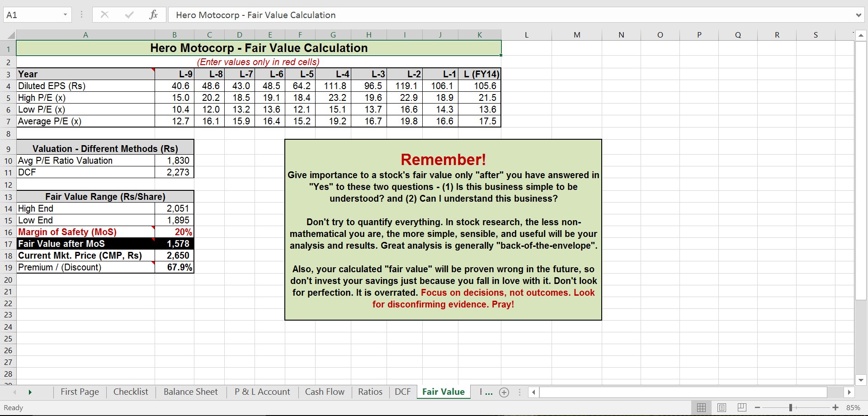This screenshot has width=868, height=416.
Task: Select the Margin of Safety 20% cell
Action: pyautogui.click(x=175, y=232)
